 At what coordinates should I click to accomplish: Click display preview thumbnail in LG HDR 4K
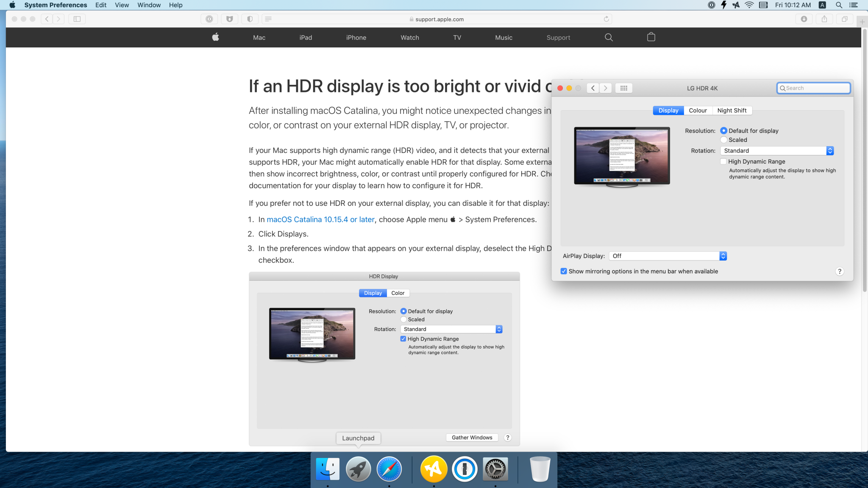(622, 157)
